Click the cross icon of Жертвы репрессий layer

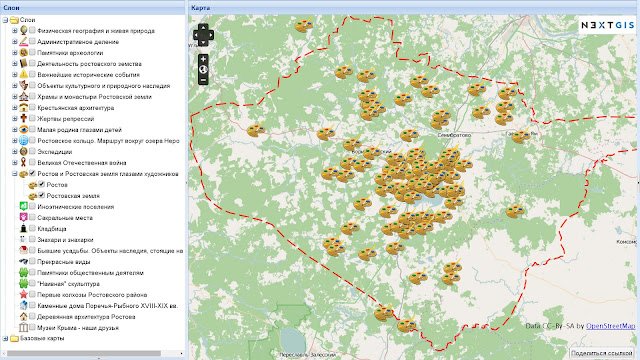23,118
